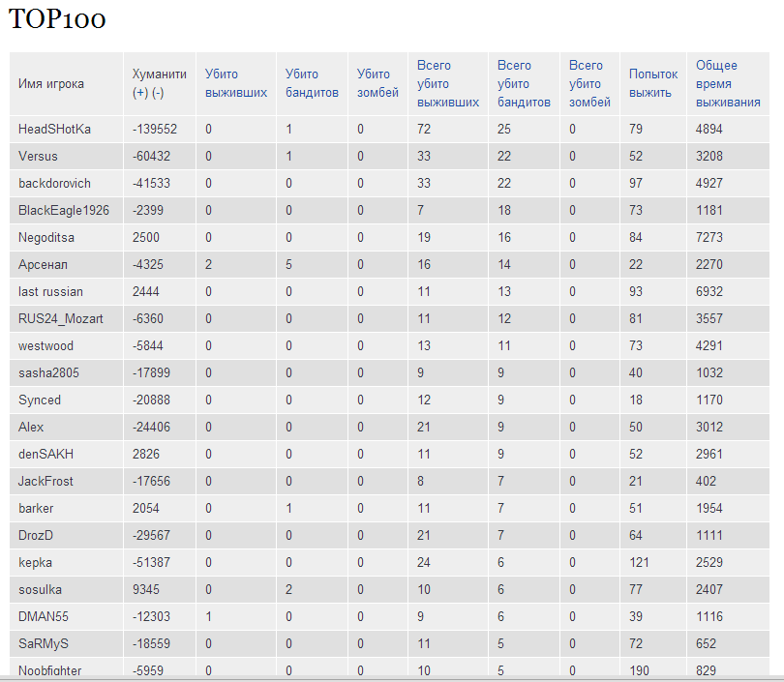The width and height of the screenshot is (784, 682).
Task: Click the Убито зомбей column header
Action: 377,83
